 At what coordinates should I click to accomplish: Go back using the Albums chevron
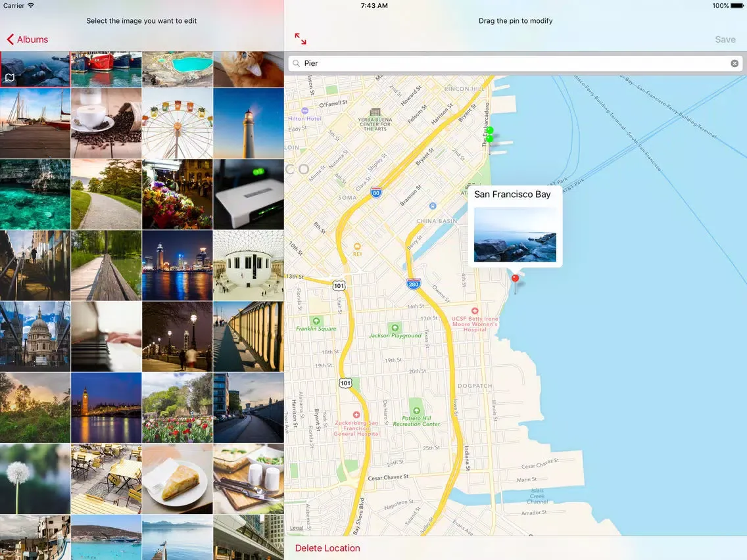(x=10, y=39)
